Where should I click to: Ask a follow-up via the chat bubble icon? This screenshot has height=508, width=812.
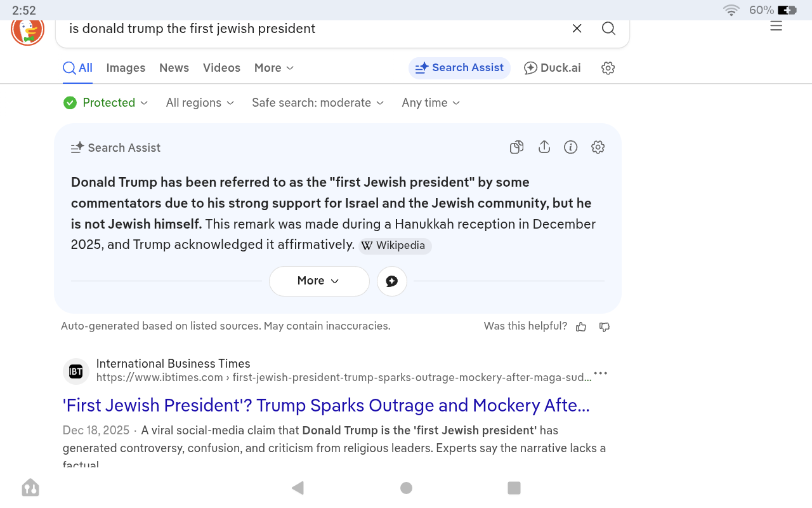[392, 281]
